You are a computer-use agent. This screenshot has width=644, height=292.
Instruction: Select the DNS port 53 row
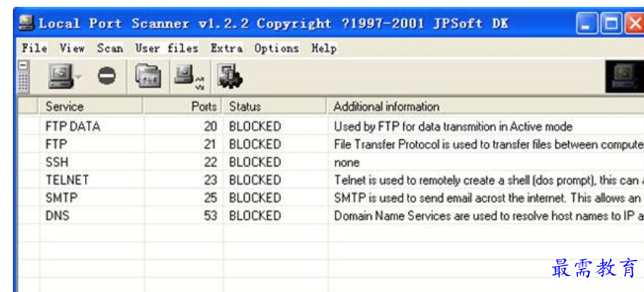click(x=330, y=215)
